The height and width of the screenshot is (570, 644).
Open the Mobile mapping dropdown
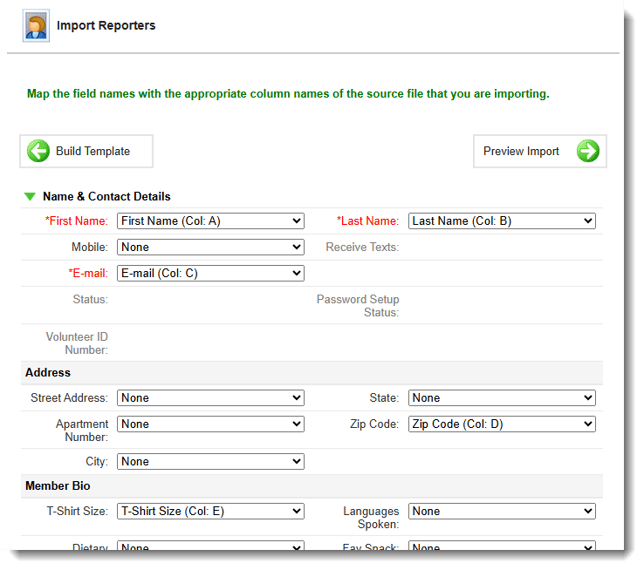point(210,247)
